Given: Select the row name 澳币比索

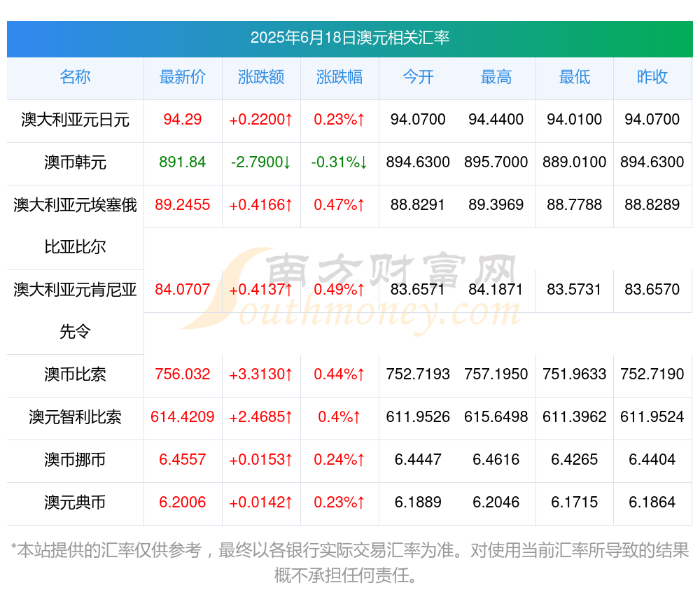Looking at the screenshot, I should [75, 374].
